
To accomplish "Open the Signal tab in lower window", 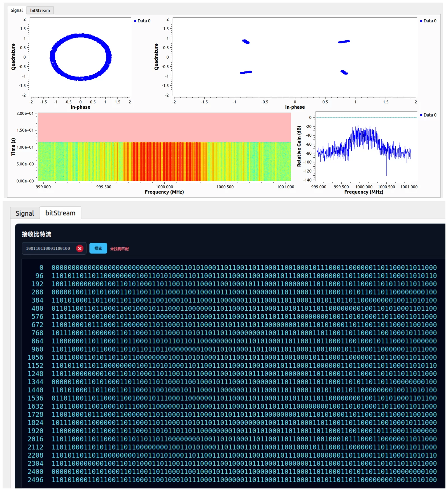I will 25,213.
